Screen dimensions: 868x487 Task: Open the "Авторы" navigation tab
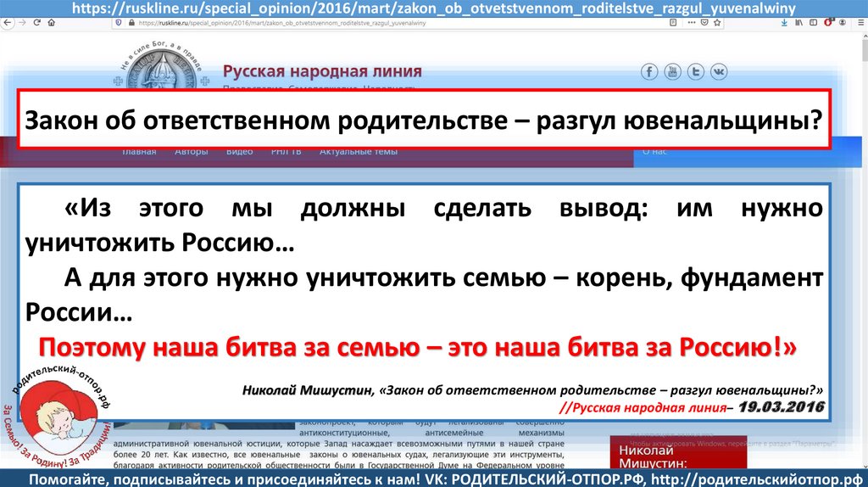pyautogui.click(x=191, y=152)
